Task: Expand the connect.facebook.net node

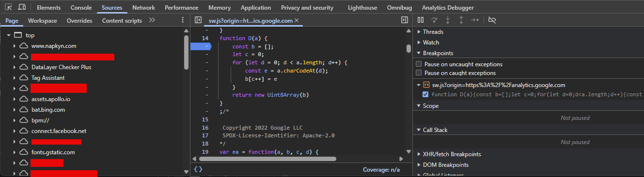Action: coord(15,131)
